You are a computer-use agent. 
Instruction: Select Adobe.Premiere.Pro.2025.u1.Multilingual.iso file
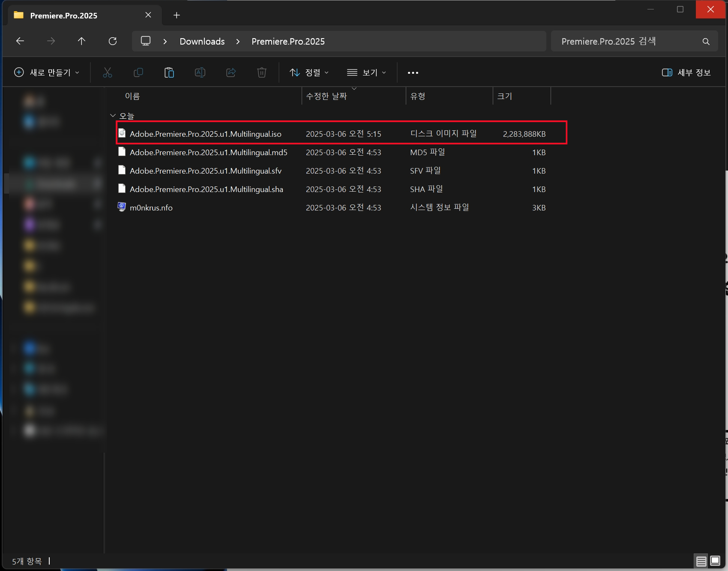(206, 134)
